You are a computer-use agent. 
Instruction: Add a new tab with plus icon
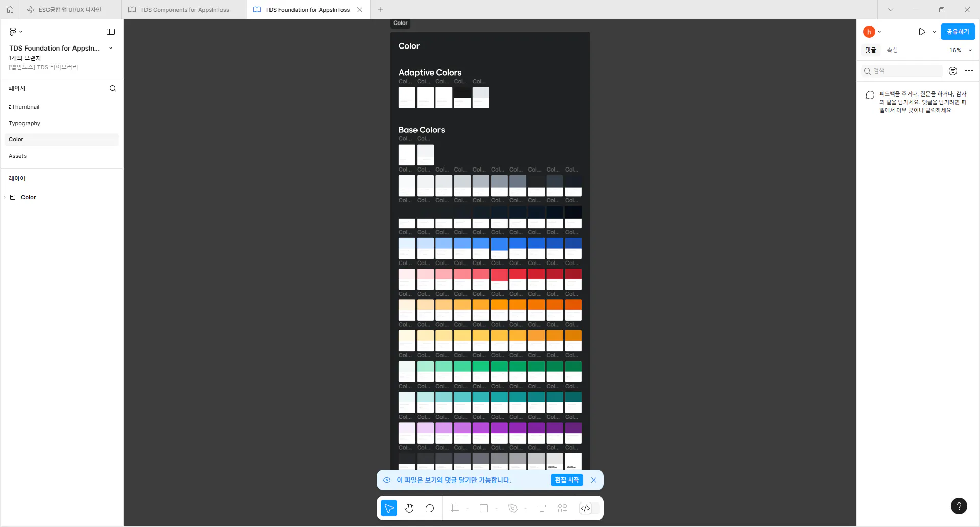(x=380, y=10)
